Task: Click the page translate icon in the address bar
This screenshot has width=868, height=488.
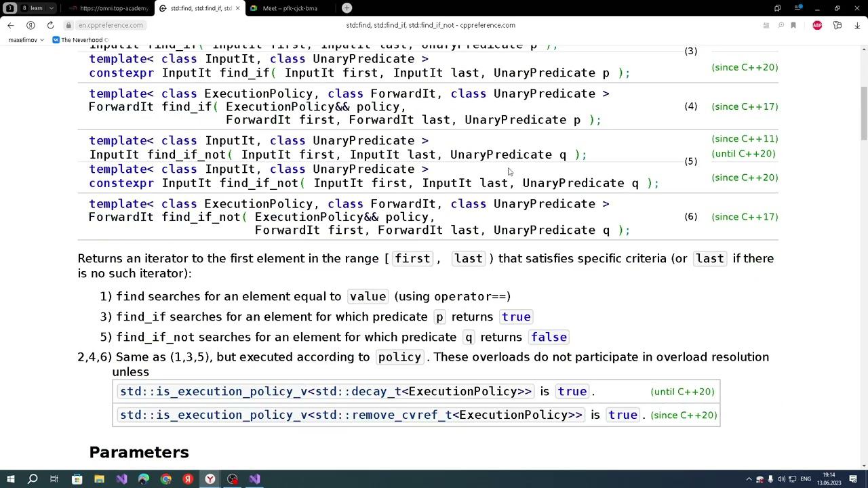Action: 766,25
